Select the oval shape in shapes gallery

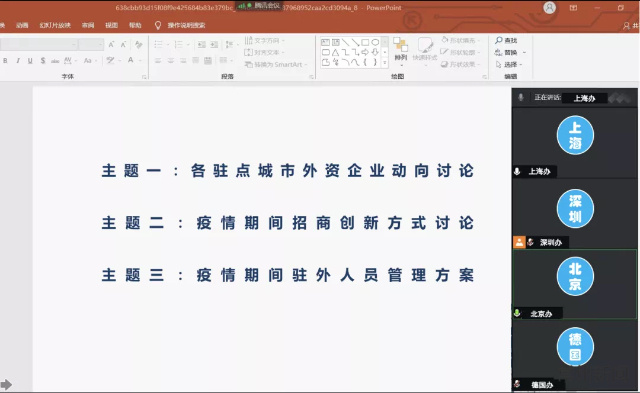point(375,42)
